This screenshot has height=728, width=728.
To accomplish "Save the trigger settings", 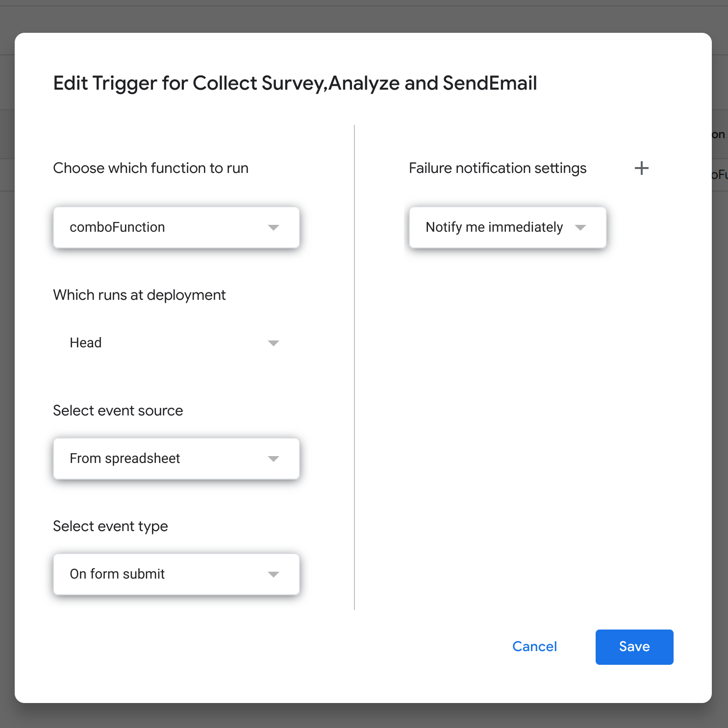I will (x=634, y=647).
